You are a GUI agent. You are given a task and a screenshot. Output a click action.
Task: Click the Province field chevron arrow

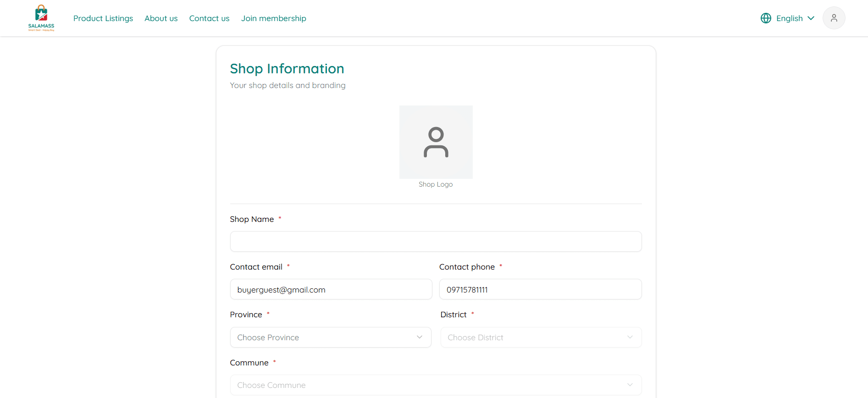[x=419, y=337]
